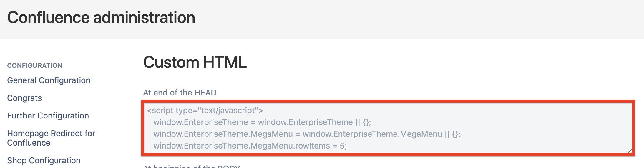The image size is (644, 168).
Task: Open the General Configuration link
Action: tap(49, 80)
